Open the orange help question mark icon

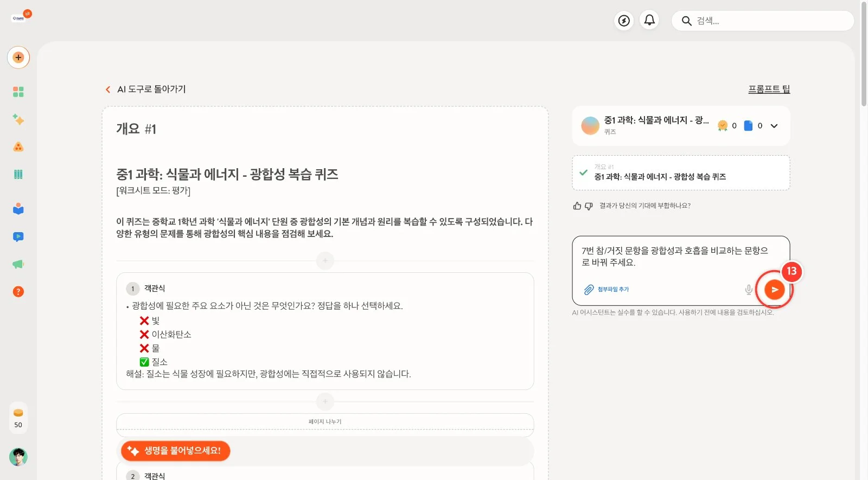pos(18,292)
